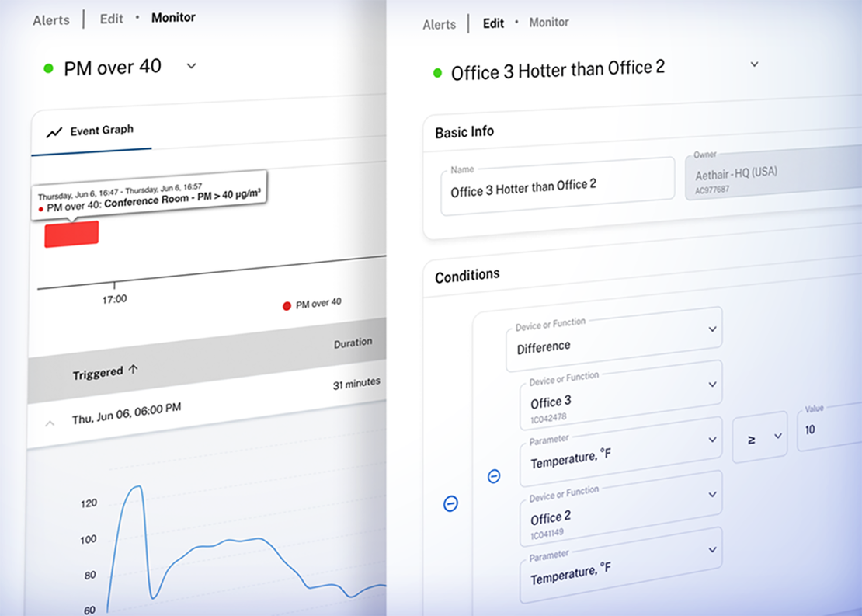Open the Office 3 Hotter alert selector dropdown
Viewport: 862px width, 616px height.
click(x=753, y=64)
